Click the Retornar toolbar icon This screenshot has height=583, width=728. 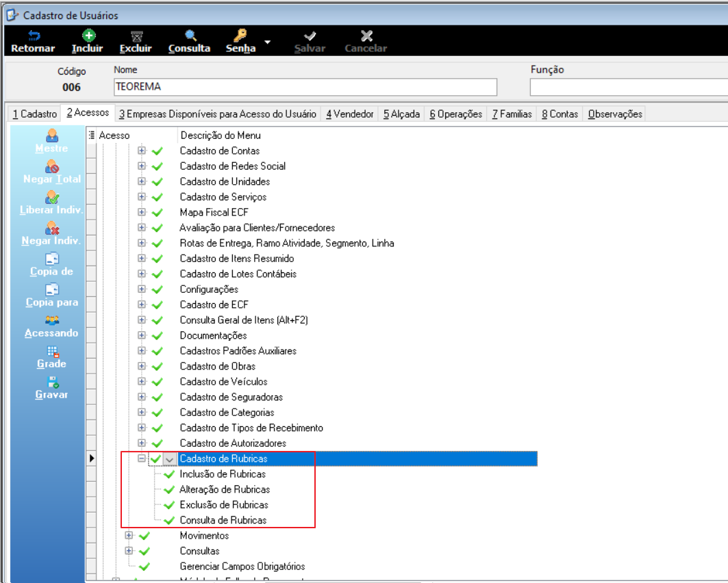click(34, 36)
